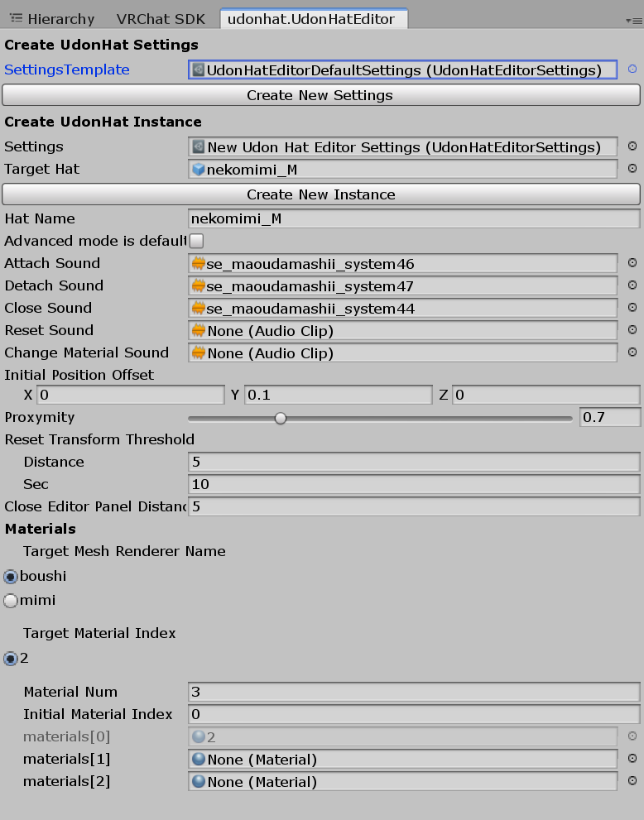Click the material sphere icon in materials[1]
The image size is (644, 820).
pyautogui.click(x=199, y=759)
